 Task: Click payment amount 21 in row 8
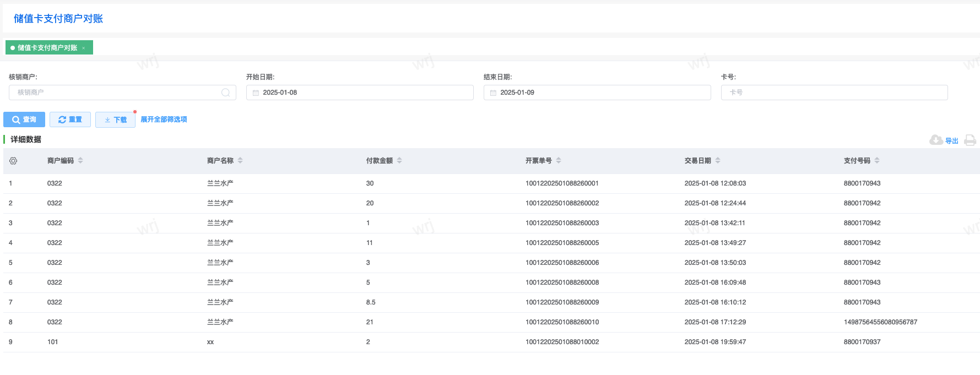coord(370,322)
